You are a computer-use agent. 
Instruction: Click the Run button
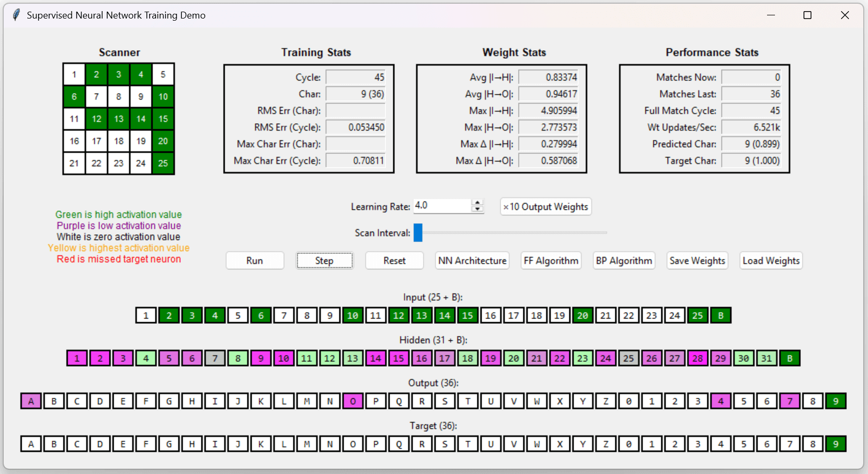tap(254, 261)
